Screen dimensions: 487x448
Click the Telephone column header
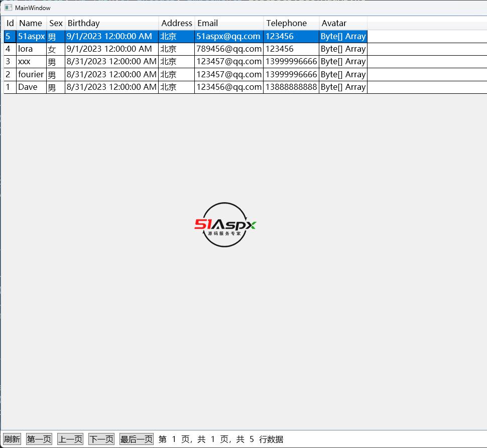291,23
